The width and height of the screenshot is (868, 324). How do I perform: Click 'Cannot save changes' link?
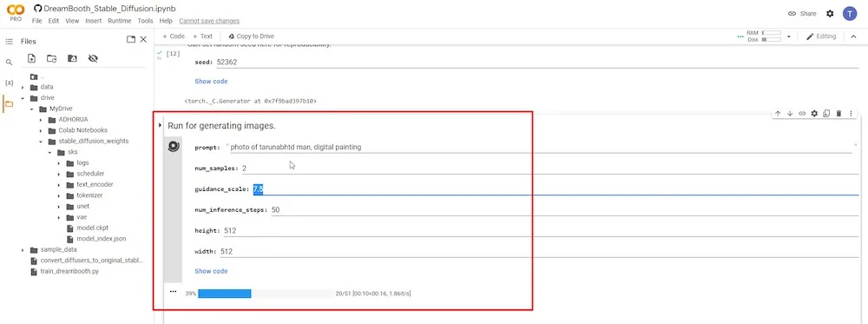209,21
